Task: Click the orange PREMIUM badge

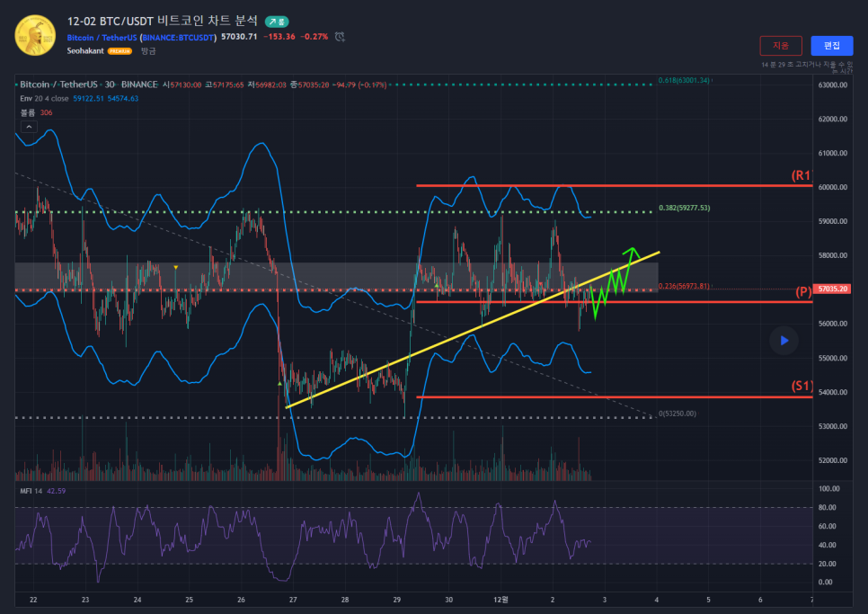Action: click(x=120, y=52)
